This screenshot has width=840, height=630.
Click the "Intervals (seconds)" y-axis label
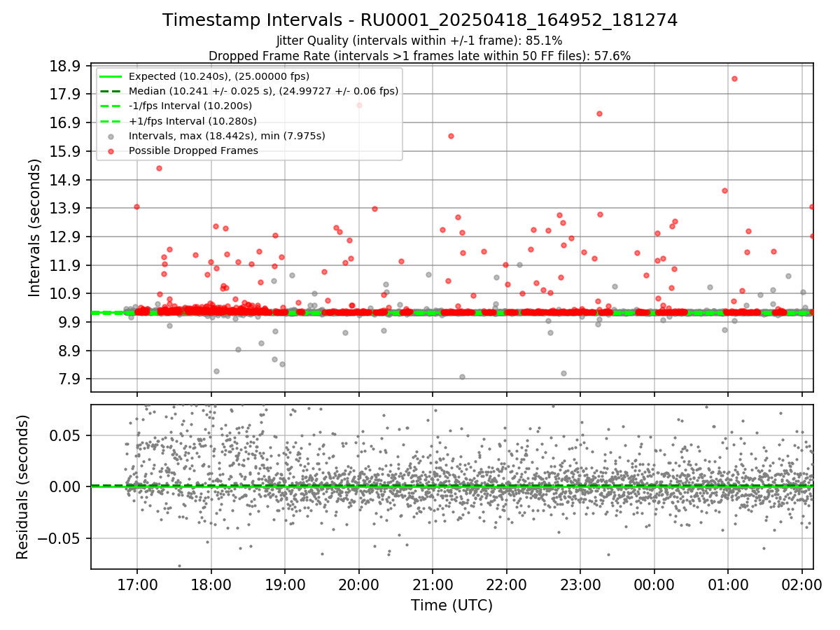click(35, 227)
